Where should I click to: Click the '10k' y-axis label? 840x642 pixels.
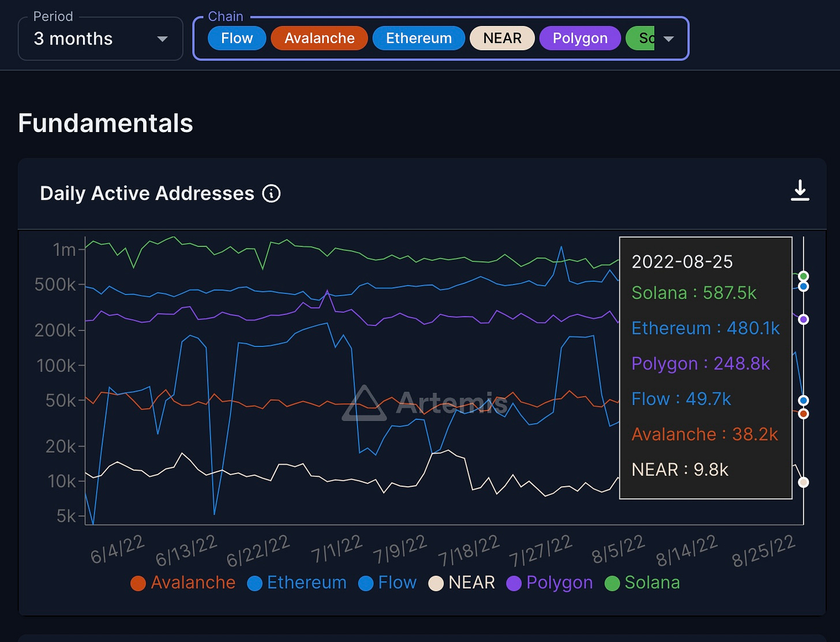coord(62,480)
